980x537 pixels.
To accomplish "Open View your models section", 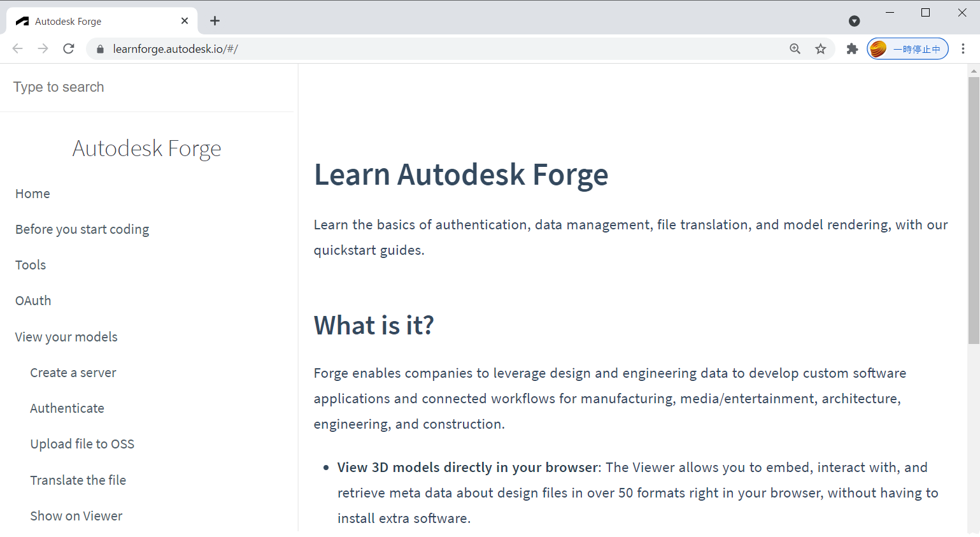I will 66,337.
